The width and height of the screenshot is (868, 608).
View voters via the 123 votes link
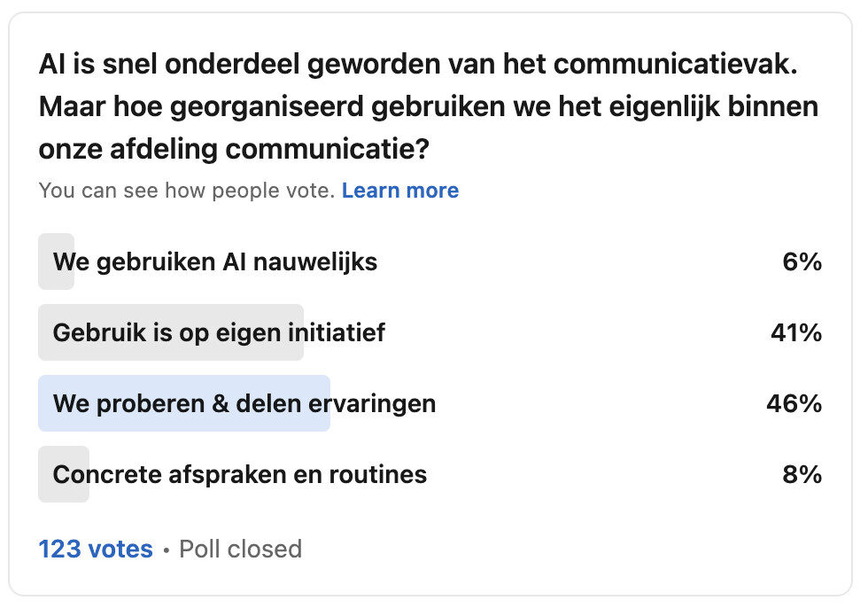tap(96, 549)
